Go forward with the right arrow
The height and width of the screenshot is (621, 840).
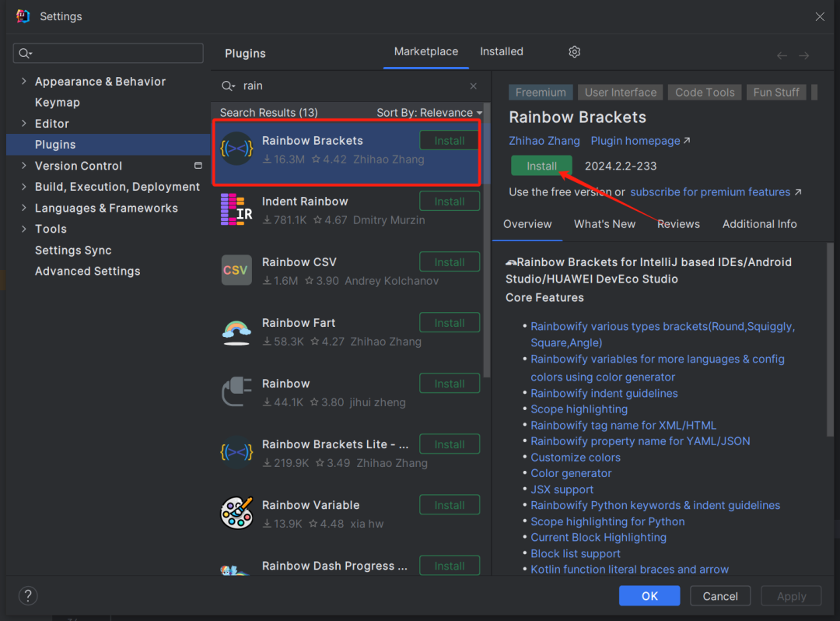pos(804,55)
